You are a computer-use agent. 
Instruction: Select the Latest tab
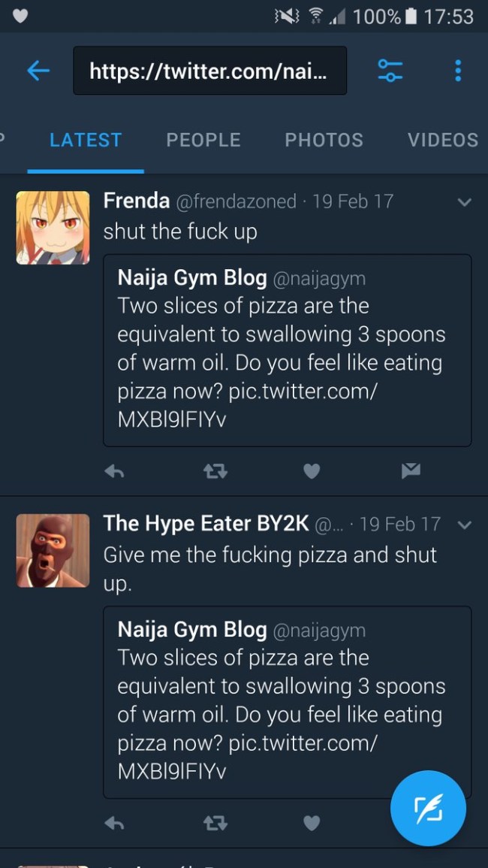(x=86, y=141)
